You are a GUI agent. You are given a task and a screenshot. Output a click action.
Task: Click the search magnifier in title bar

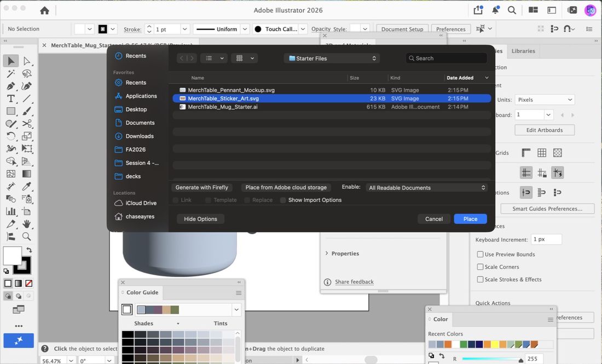click(512, 10)
